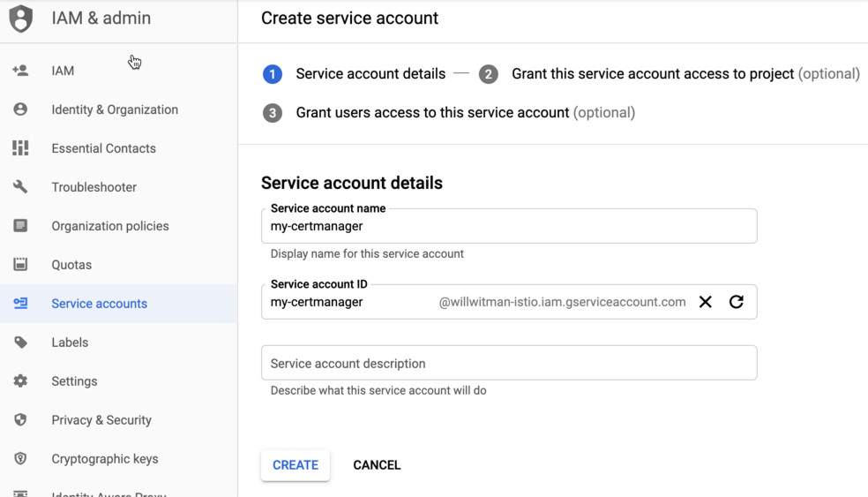Click the Organization policies list icon
Image resolution: width=868 pixels, height=497 pixels.
(x=20, y=226)
